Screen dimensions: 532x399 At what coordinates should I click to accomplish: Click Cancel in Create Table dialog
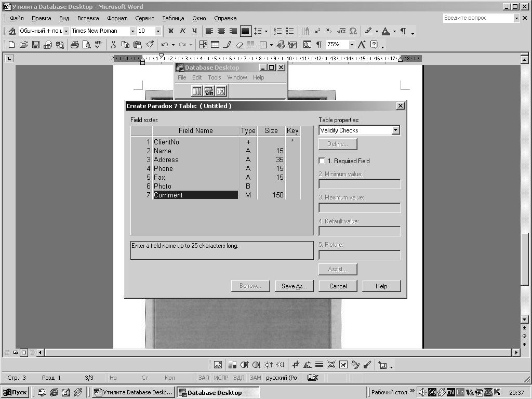[x=338, y=286]
